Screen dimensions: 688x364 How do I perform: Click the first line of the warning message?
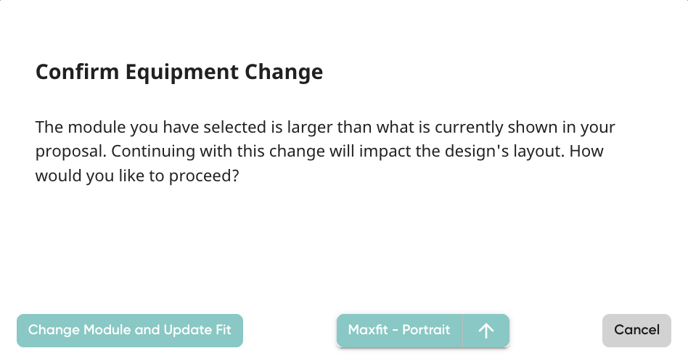pos(325,127)
